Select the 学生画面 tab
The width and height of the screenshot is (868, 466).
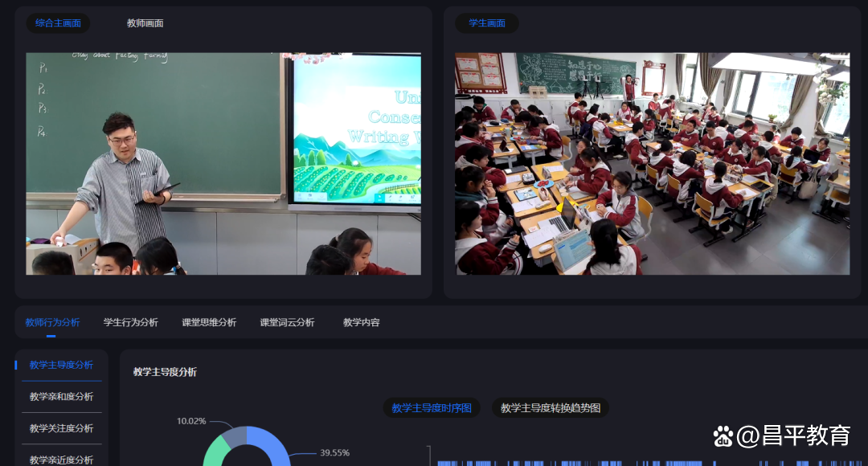point(487,23)
